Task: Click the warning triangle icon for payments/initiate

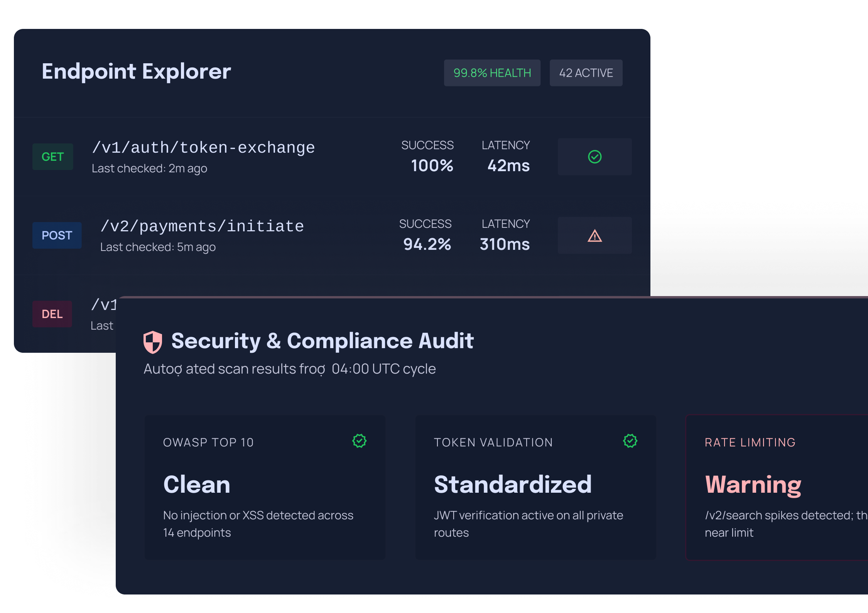Action: click(594, 236)
